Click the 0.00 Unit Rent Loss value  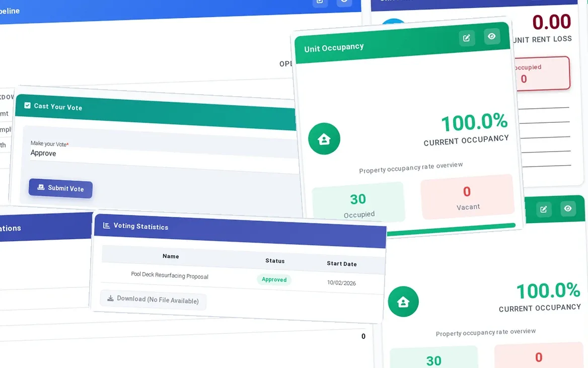(552, 22)
